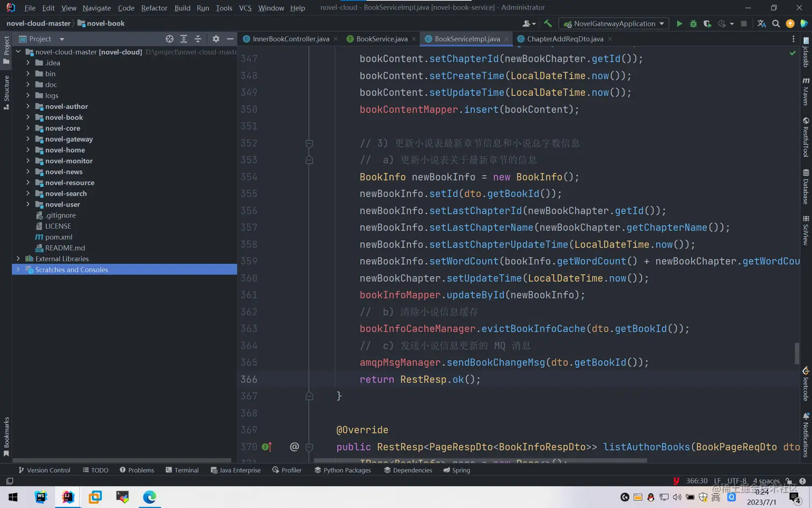Expand the novel-book module folder

pyautogui.click(x=28, y=117)
